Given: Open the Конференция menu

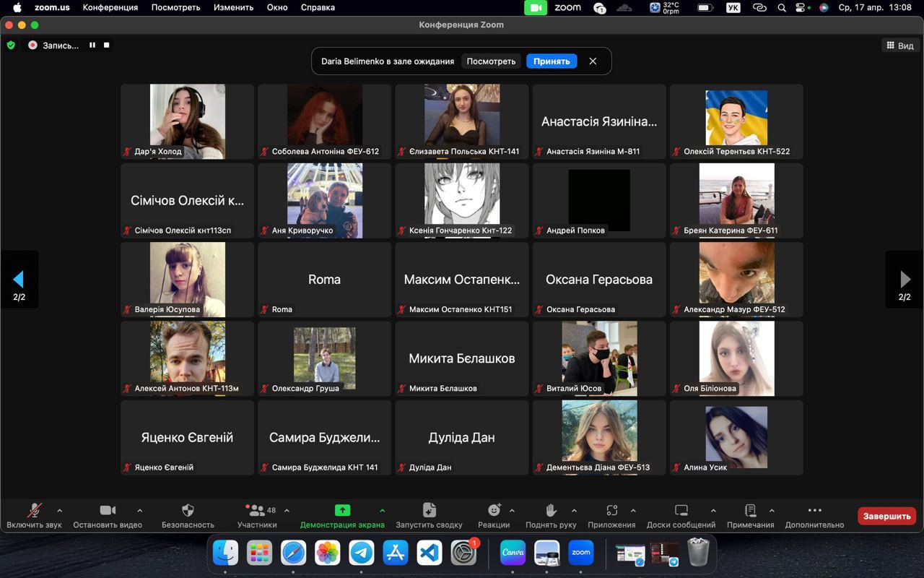Looking at the screenshot, I should click(110, 7).
